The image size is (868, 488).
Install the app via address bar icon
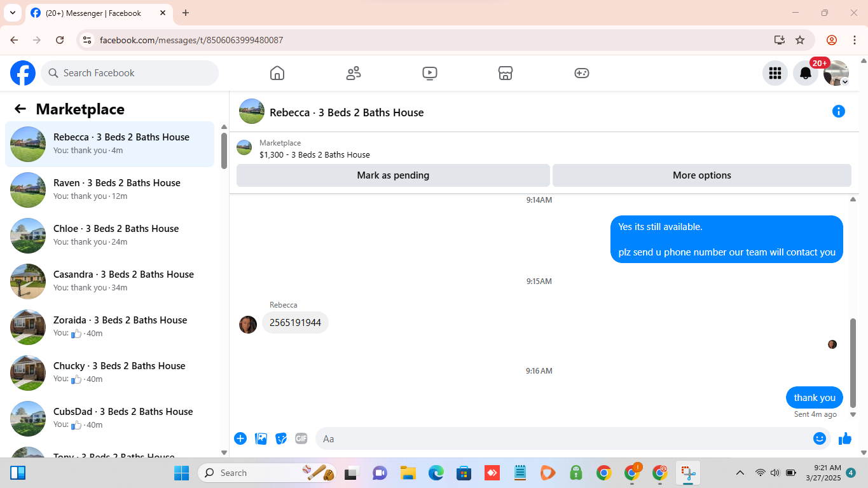pyautogui.click(x=780, y=40)
